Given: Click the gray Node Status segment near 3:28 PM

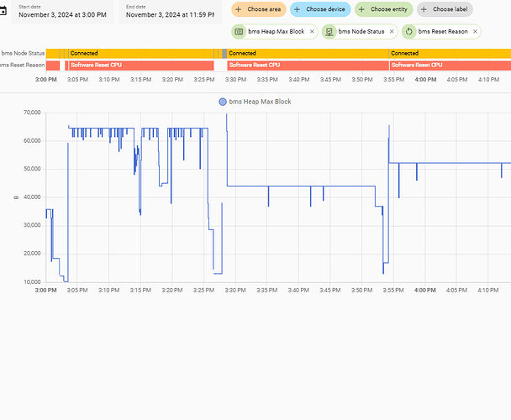Looking at the screenshot, I should (x=224, y=54).
